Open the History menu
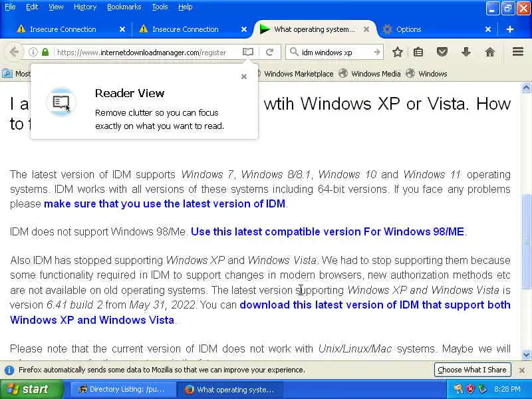 [x=85, y=7]
